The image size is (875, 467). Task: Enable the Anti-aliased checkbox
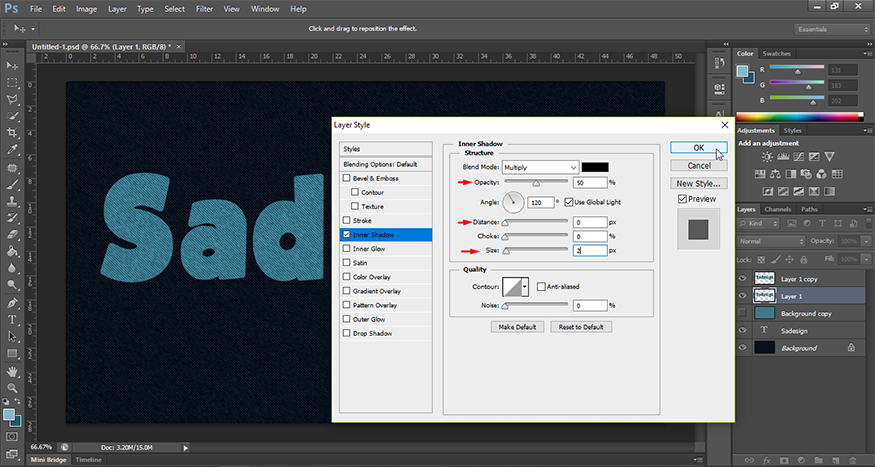(541, 287)
